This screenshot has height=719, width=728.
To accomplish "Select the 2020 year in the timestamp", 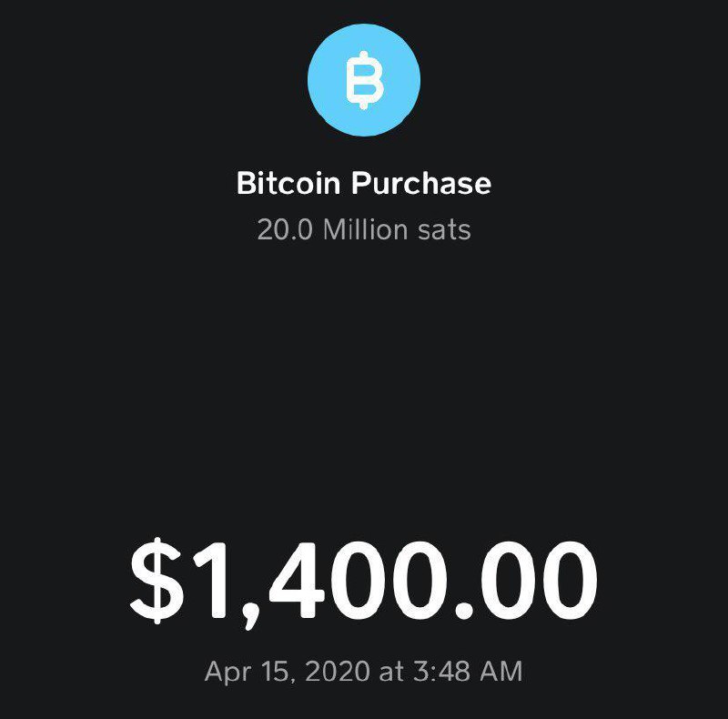I will [x=338, y=672].
